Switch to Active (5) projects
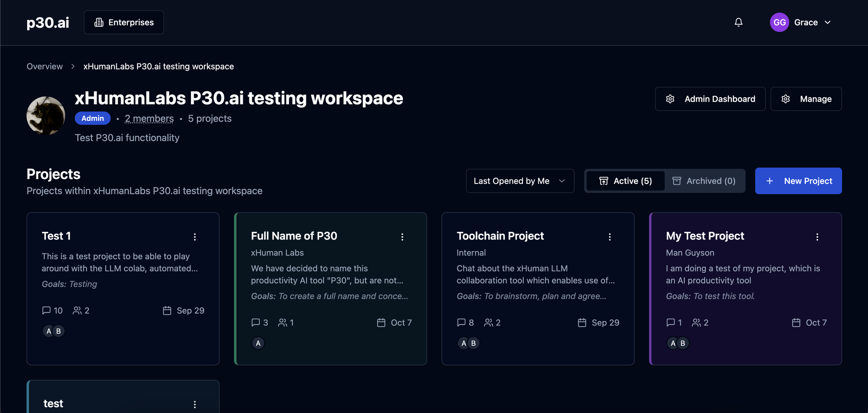Image resolution: width=868 pixels, height=413 pixels. (625, 181)
